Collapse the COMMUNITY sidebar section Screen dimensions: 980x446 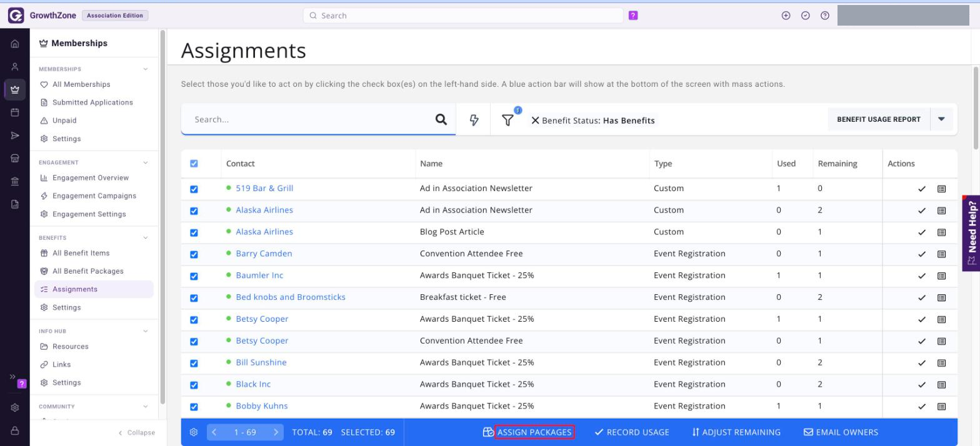[146, 407]
